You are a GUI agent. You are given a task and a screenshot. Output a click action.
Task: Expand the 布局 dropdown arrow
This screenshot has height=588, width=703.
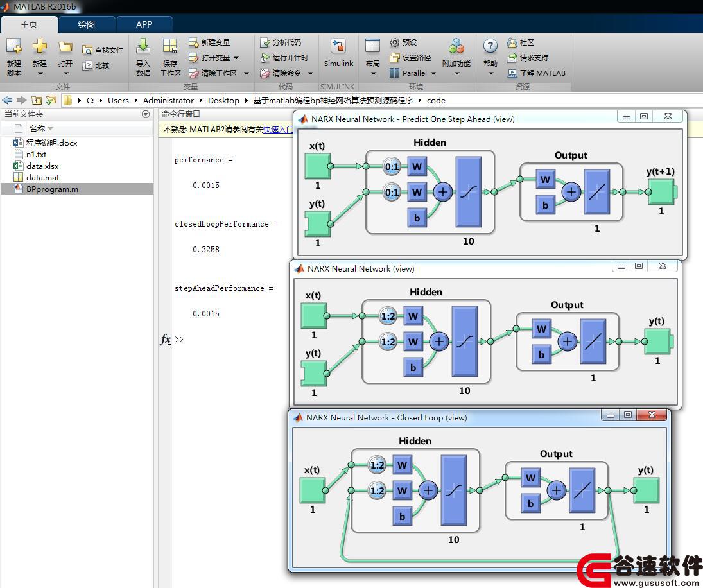[x=373, y=73]
